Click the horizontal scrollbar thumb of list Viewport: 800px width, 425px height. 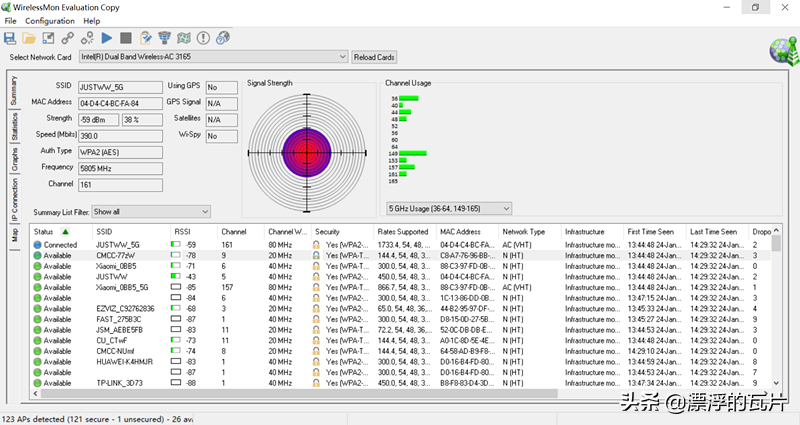pyautogui.click(x=299, y=394)
